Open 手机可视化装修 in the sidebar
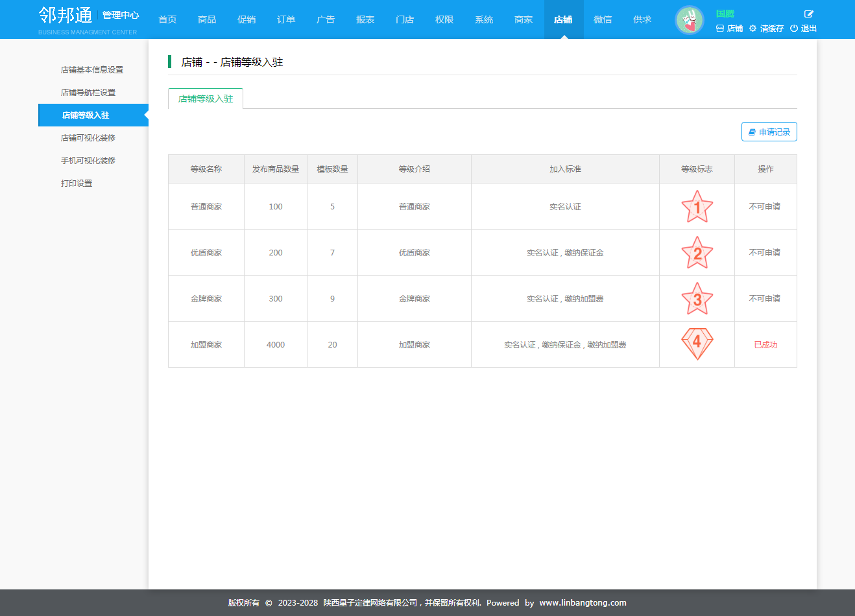The image size is (855, 616). 88,161
